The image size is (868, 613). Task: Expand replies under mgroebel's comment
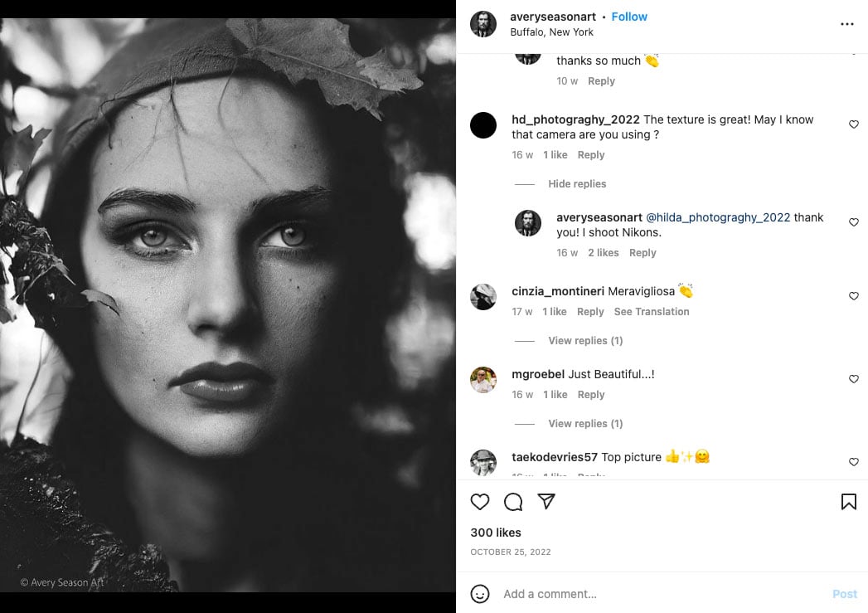tap(584, 424)
